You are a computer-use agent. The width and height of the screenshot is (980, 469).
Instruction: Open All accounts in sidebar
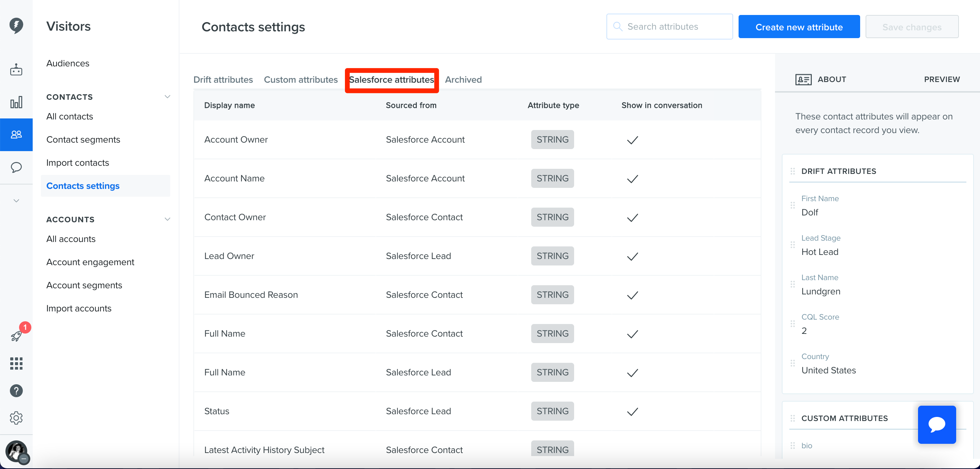tap(71, 239)
